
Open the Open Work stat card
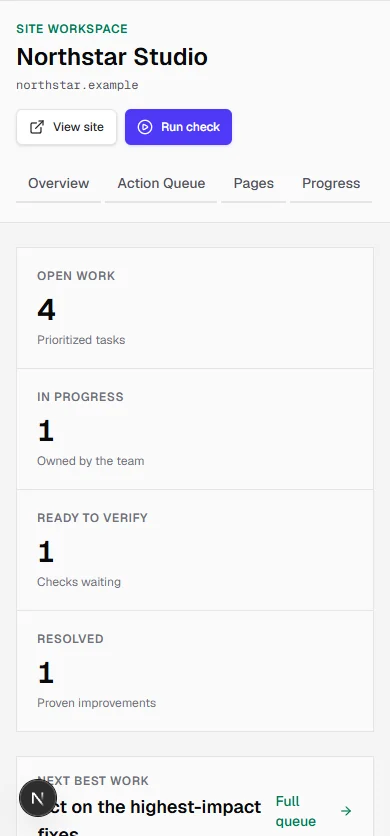pyautogui.click(x=195, y=308)
